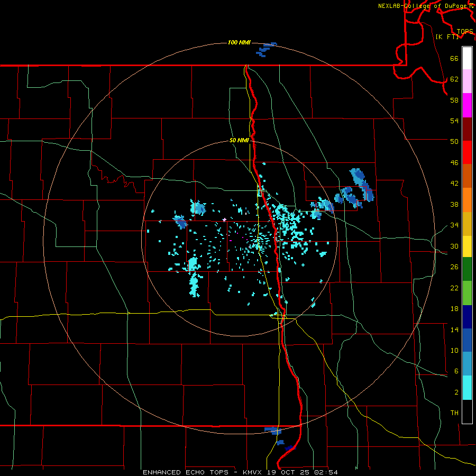
Task: Select the 2 legend value
Action: (456, 392)
